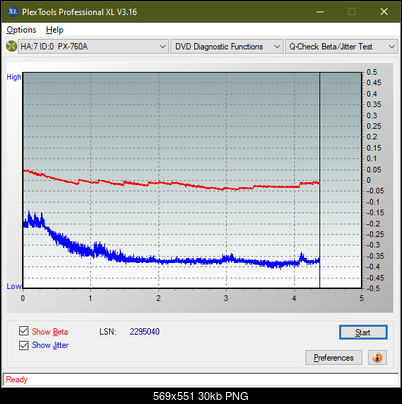
Task: Expand the DVD Diagnostic Functions dropdown
Action: [227, 47]
